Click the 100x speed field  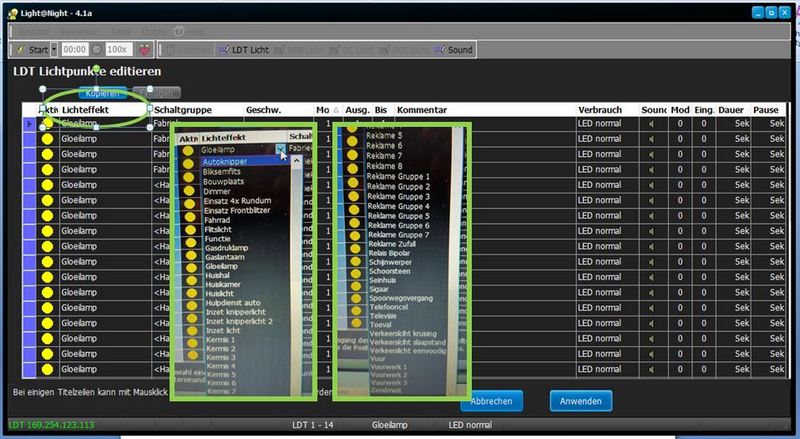(x=118, y=50)
